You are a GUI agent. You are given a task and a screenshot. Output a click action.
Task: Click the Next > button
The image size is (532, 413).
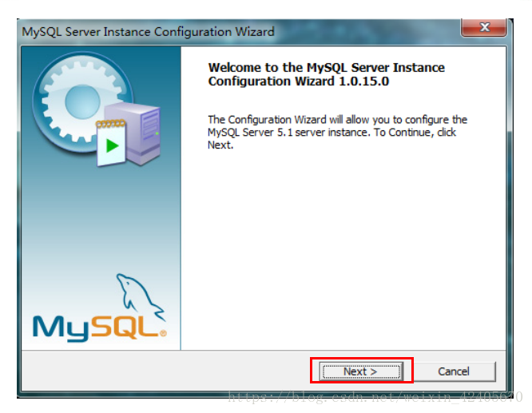(361, 371)
